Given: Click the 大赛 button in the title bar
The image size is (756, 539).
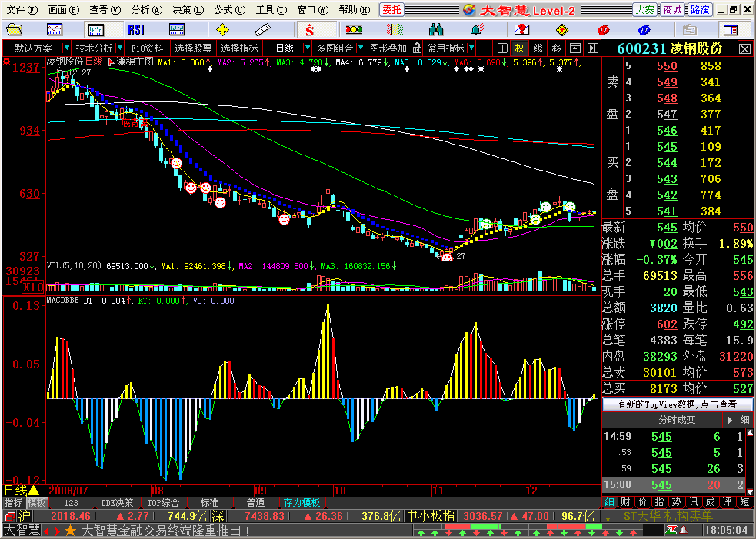Looking at the screenshot, I should pos(644,10).
